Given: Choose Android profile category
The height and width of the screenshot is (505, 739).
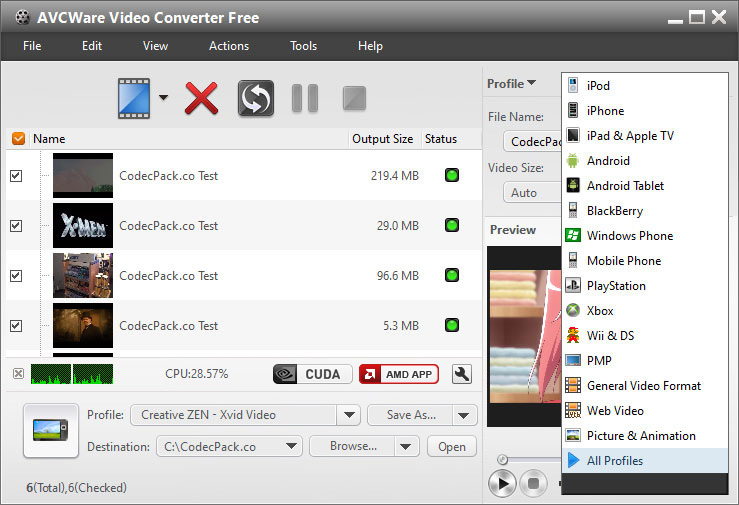Looking at the screenshot, I should (645, 161).
